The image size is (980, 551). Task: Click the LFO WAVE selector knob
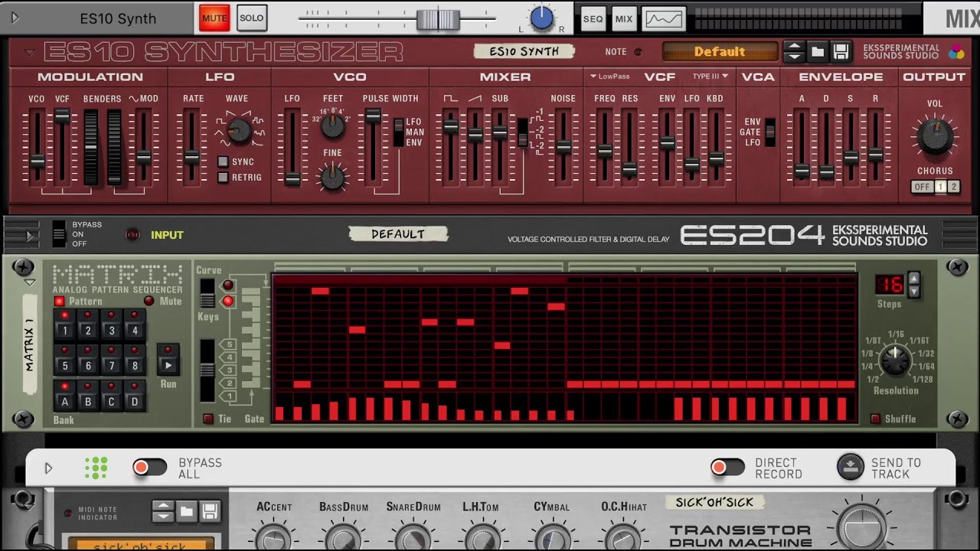tap(240, 132)
